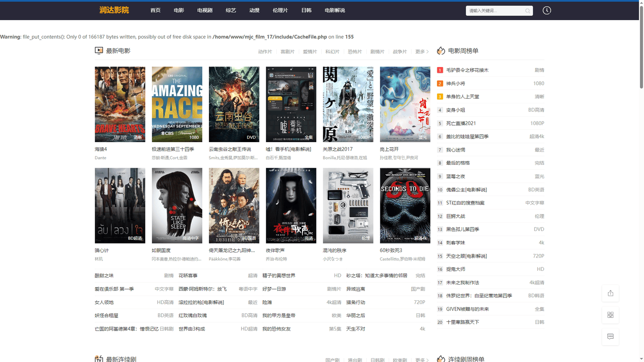Open 花轿喜事 list entry
This screenshot has height=362, width=644.
188,276
